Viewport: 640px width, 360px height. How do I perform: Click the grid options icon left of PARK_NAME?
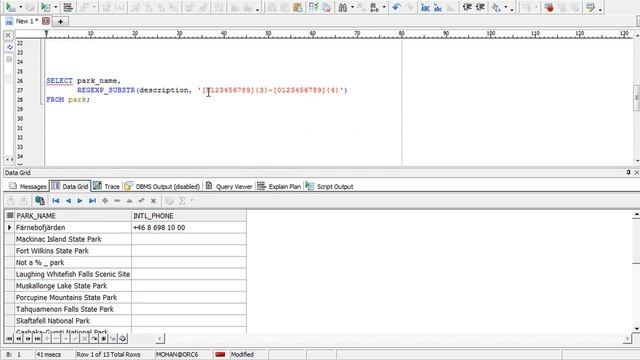pos(9,216)
